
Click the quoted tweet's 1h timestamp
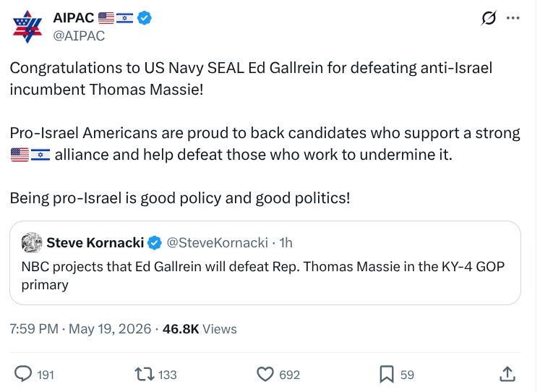pos(286,243)
